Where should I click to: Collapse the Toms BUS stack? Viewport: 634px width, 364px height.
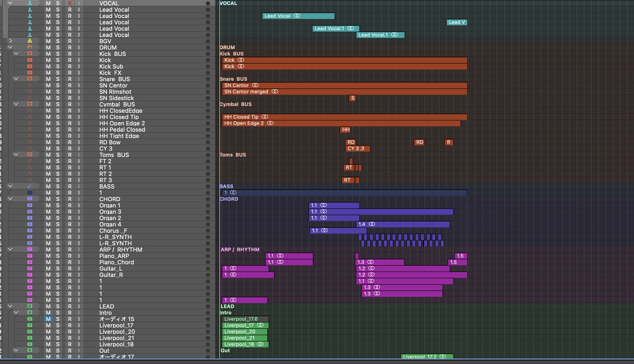[x=16, y=154]
